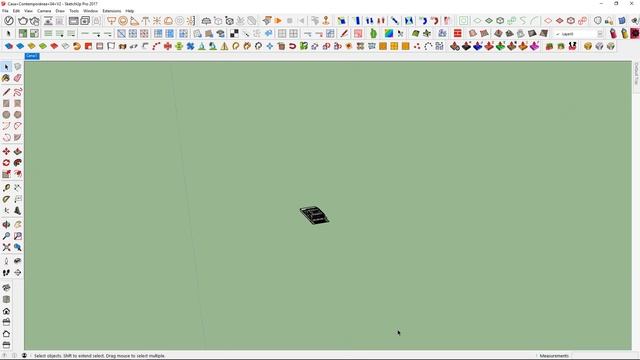Open the File menu

pyautogui.click(x=5, y=11)
